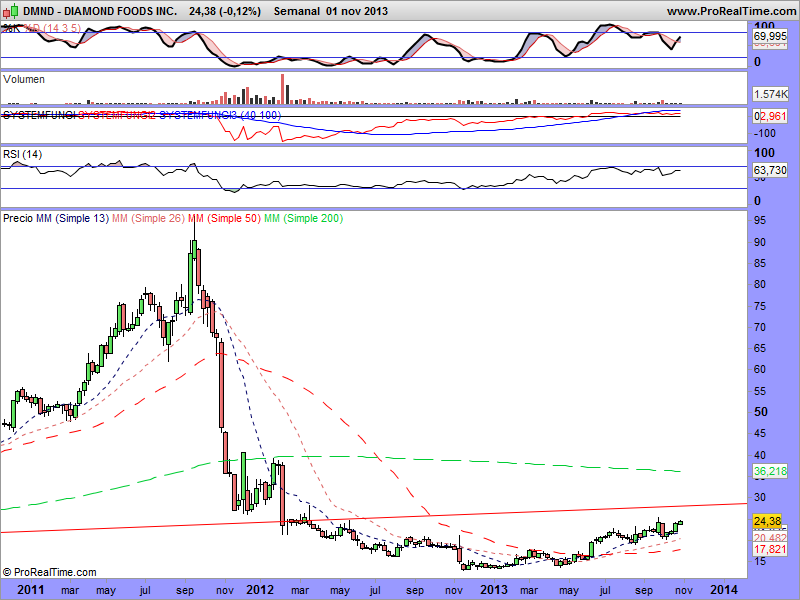Select the MM (Simple 13) legend entry

pyautogui.click(x=72, y=218)
